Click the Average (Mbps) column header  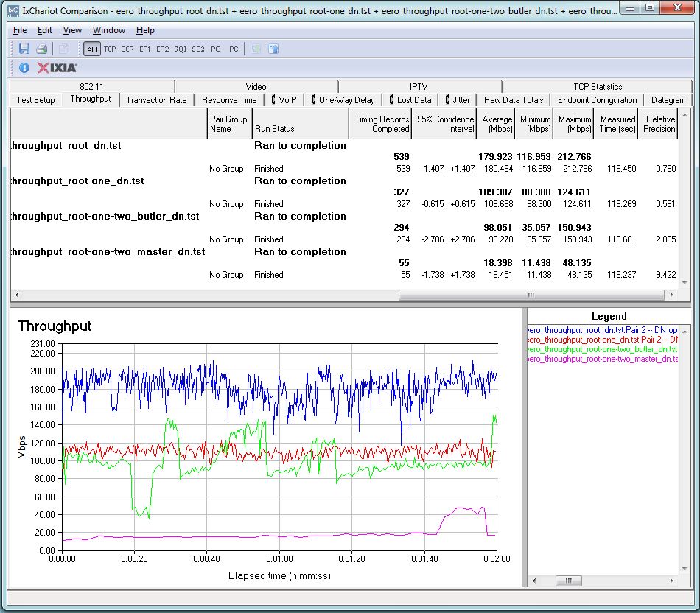pos(496,124)
